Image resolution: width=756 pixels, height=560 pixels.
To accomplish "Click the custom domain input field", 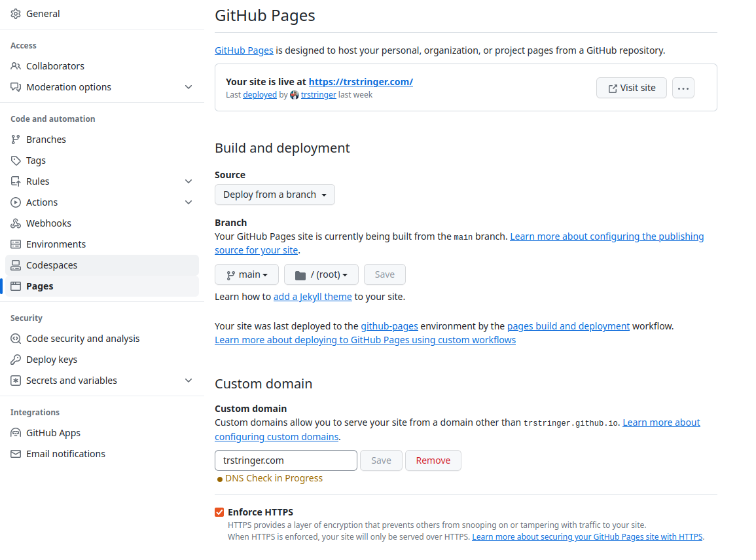I will pyautogui.click(x=286, y=460).
